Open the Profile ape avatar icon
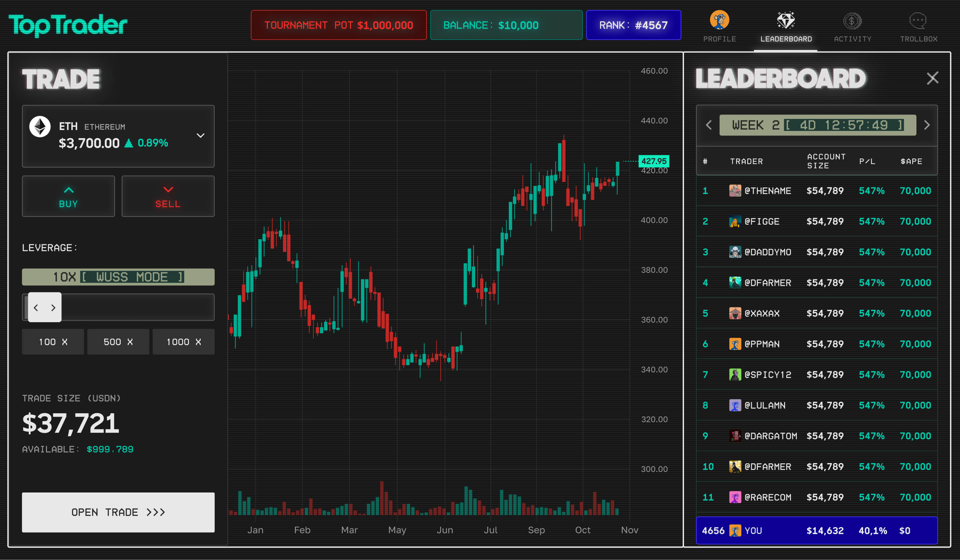The width and height of the screenshot is (960, 560). tap(719, 20)
